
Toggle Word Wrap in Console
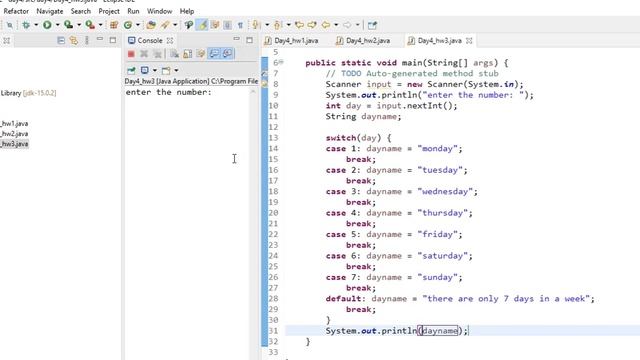pyautogui.click(x=201, y=54)
